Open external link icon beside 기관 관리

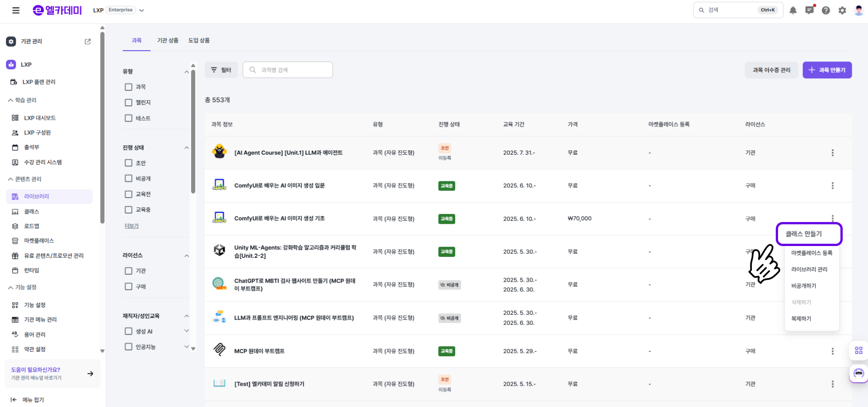(x=88, y=42)
